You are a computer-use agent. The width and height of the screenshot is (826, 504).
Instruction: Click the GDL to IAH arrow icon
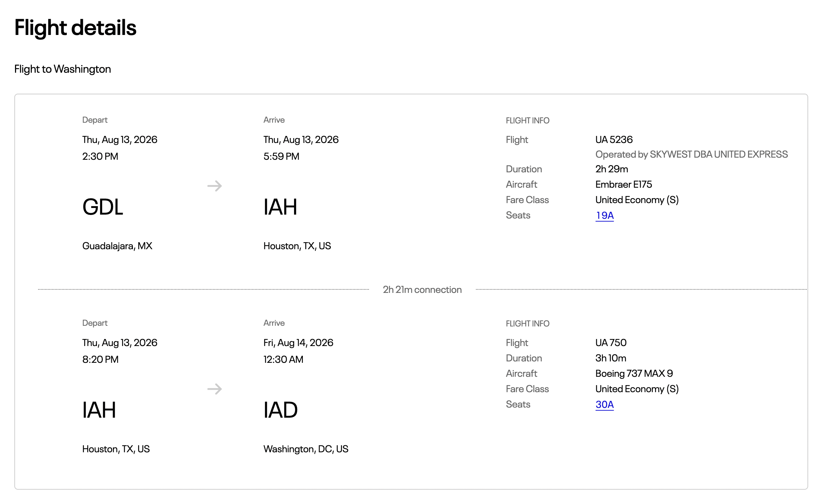tap(215, 186)
